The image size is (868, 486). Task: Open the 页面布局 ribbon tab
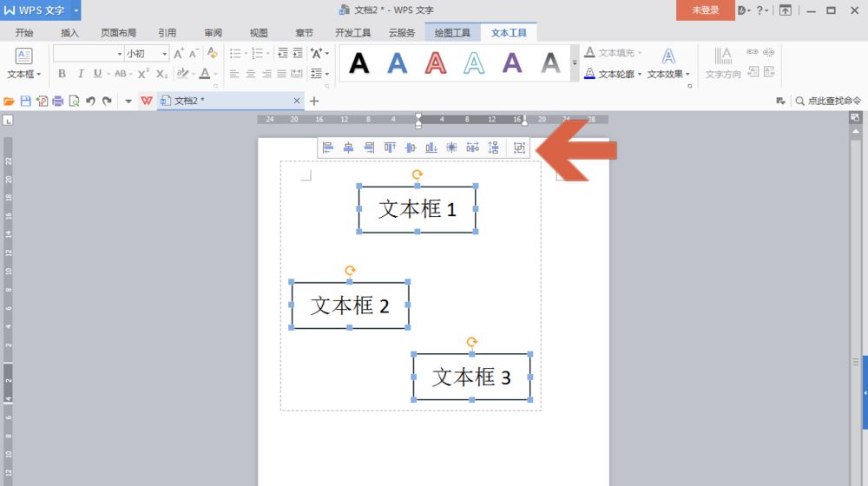click(118, 33)
